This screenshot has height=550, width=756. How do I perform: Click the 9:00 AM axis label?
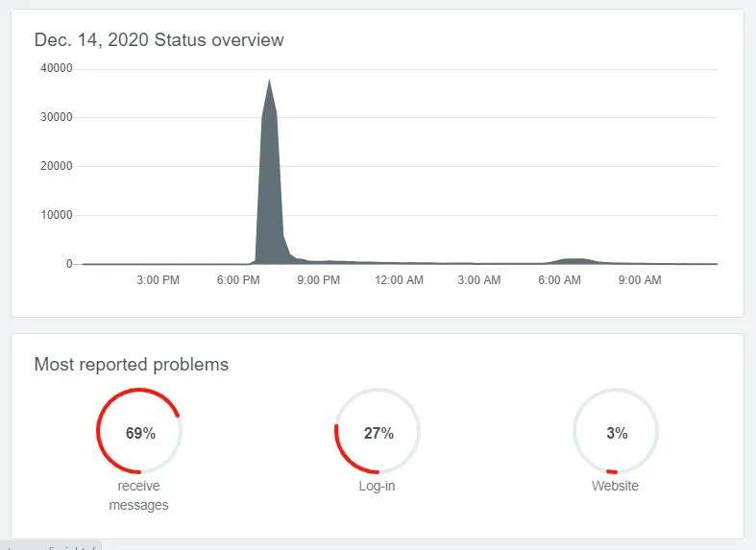click(x=640, y=280)
